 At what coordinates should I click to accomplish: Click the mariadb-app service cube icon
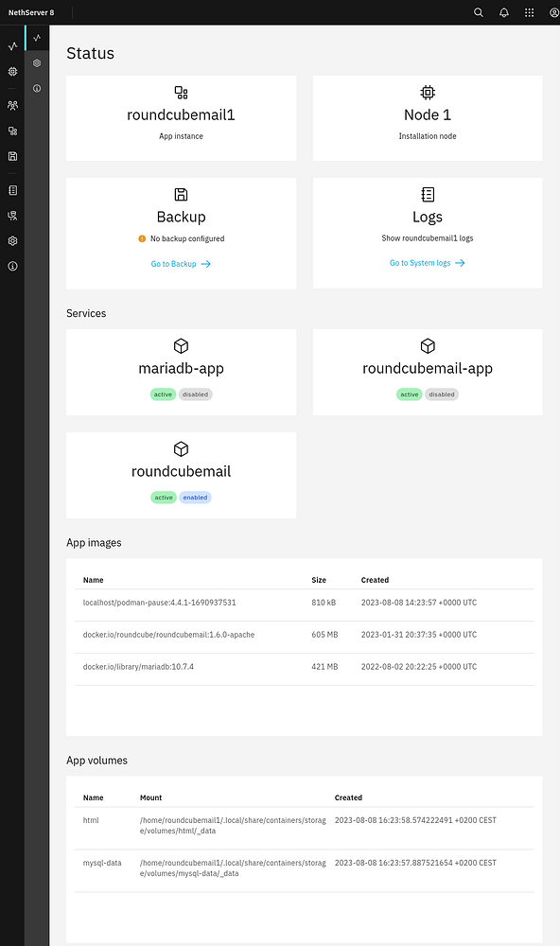pos(181,345)
